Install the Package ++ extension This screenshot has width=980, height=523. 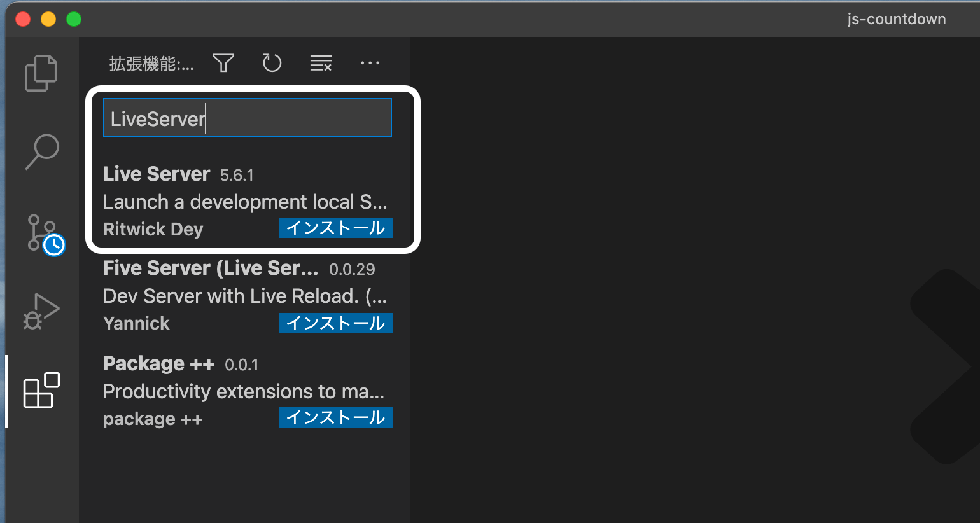(336, 417)
